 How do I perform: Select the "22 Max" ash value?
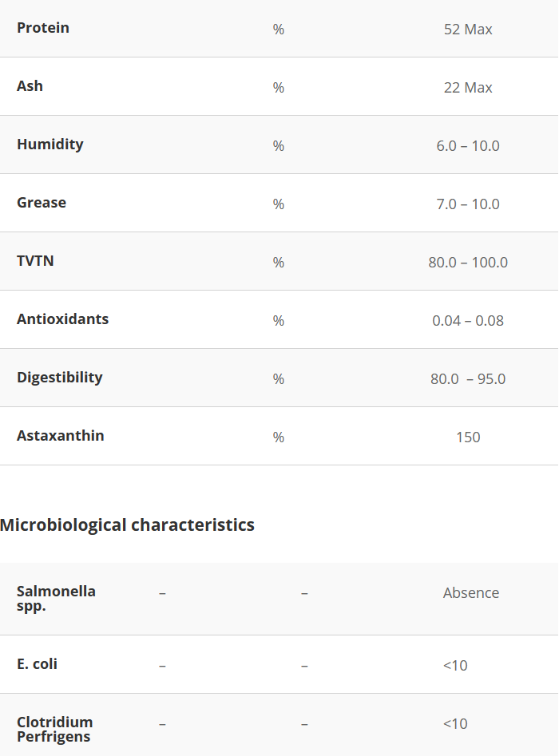pyautogui.click(x=468, y=88)
